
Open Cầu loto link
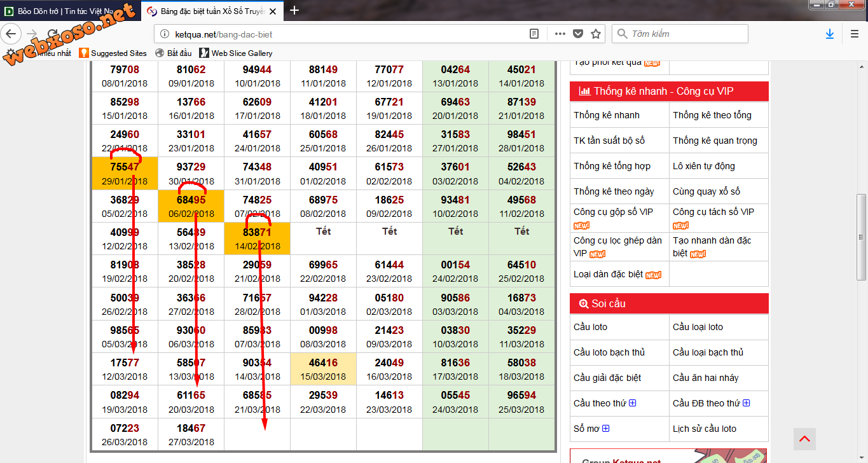click(x=590, y=327)
